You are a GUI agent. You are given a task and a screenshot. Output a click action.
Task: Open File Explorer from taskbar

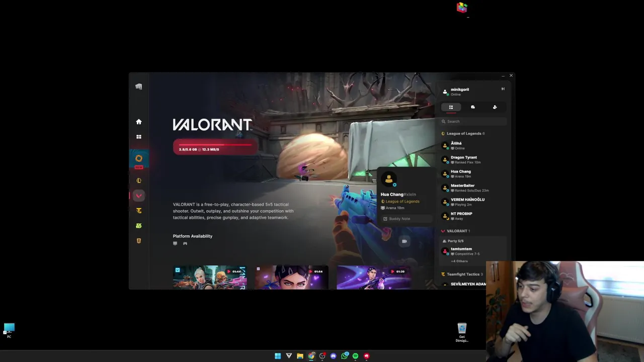pos(300,356)
